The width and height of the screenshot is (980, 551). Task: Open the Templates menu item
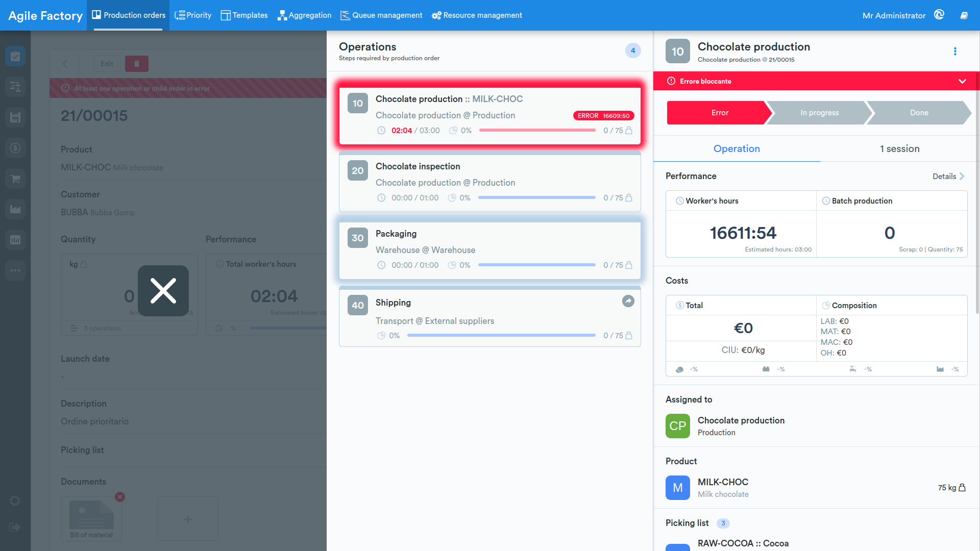click(244, 15)
